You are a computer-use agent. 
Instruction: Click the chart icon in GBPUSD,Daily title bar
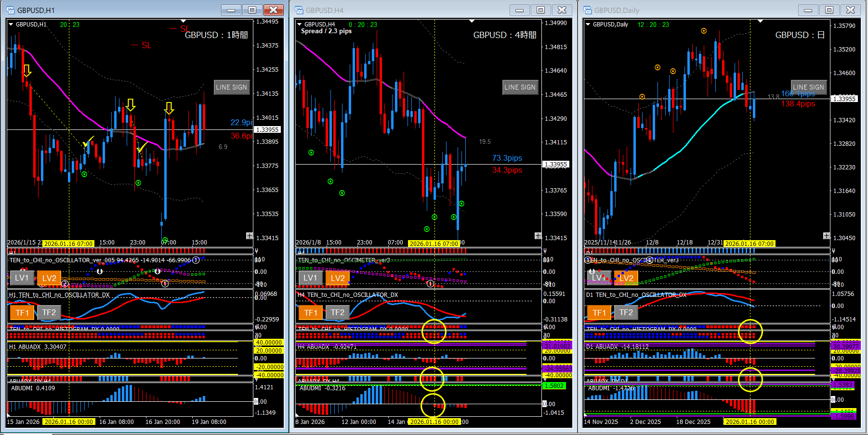[x=588, y=10]
